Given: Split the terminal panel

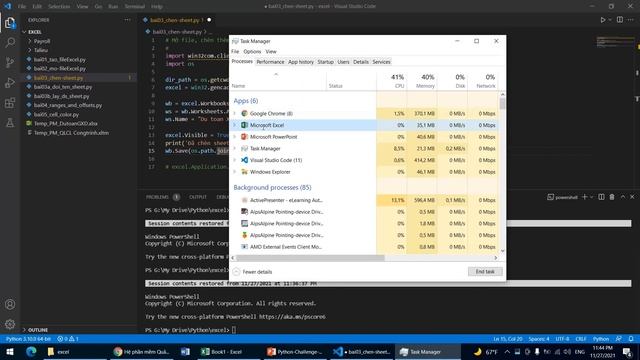Looking at the screenshot, I should pos(601,197).
